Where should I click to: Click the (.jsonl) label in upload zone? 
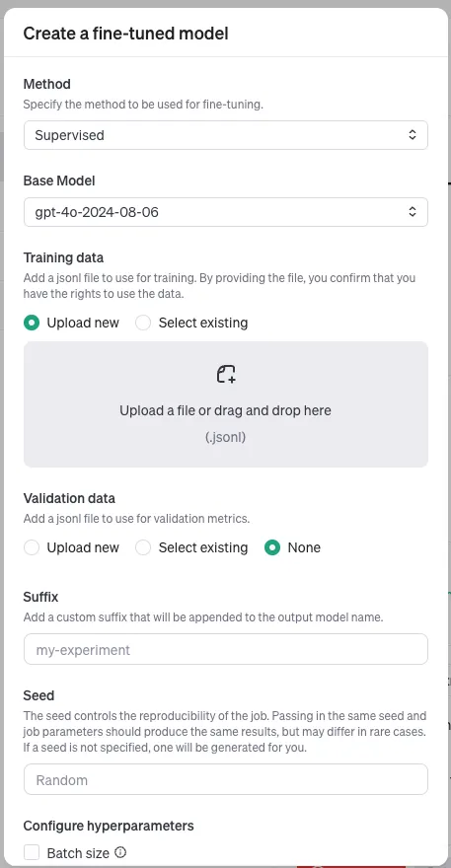tap(225, 437)
